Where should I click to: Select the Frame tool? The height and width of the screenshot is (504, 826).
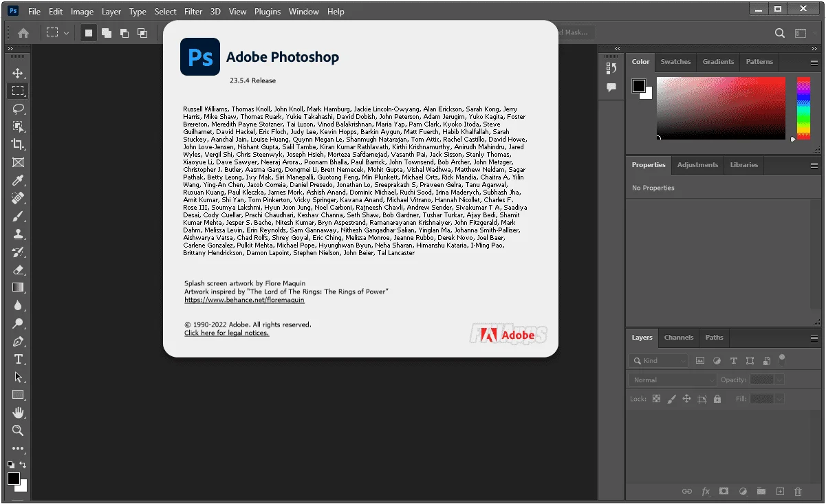point(18,162)
